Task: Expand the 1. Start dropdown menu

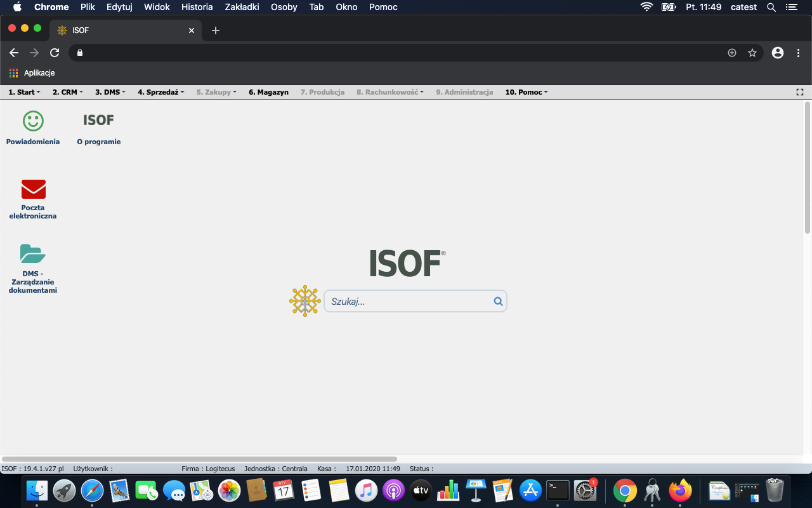Action: coord(24,92)
